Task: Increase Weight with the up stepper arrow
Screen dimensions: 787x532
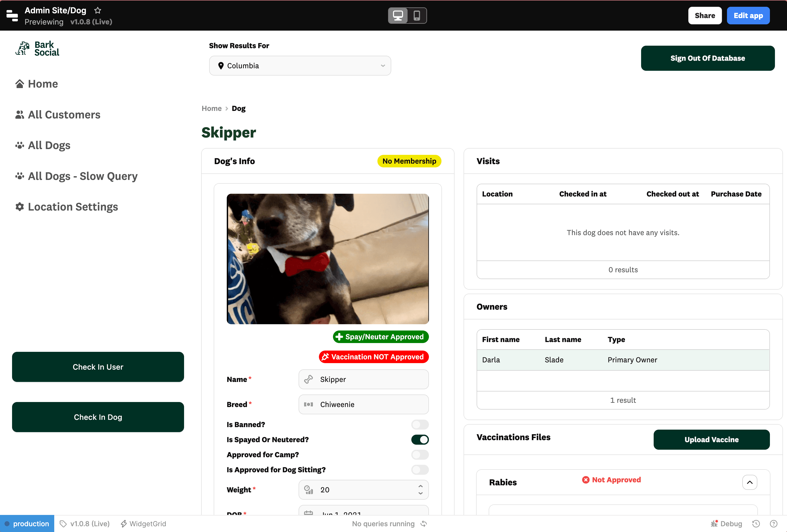Action: point(420,486)
